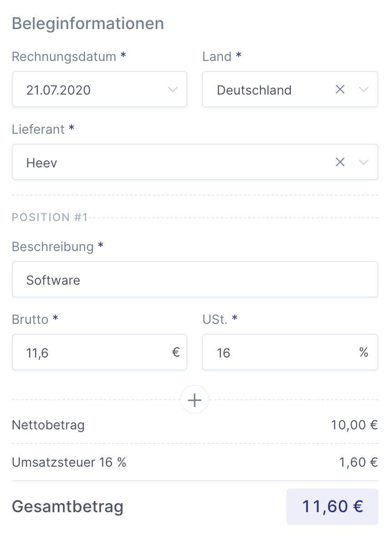Focus the USt. rate value 16
This screenshot has height=544, width=392.
point(224,353)
